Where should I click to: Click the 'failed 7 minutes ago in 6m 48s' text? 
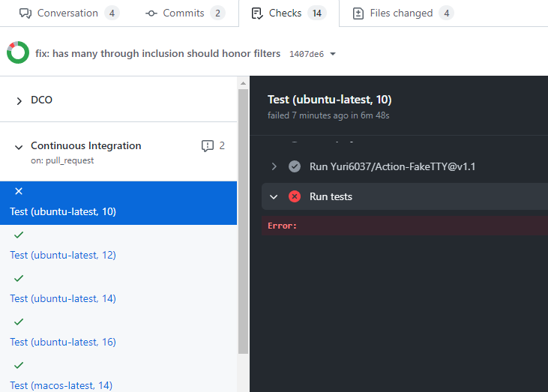tap(328, 115)
